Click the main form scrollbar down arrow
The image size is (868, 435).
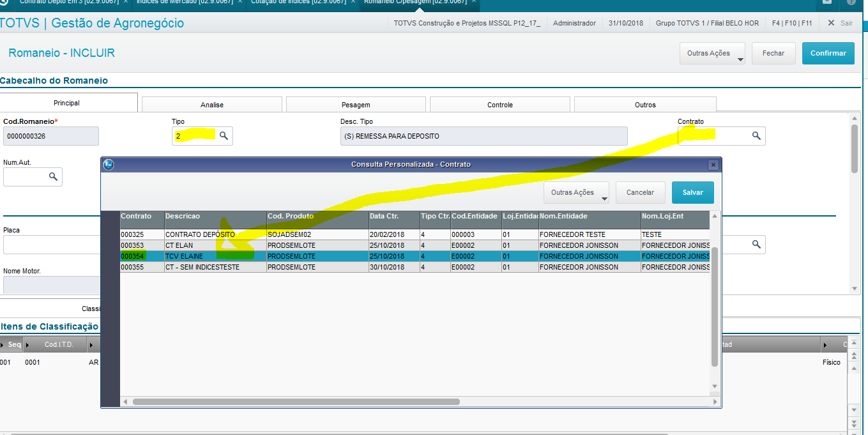[x=855, y=289]
